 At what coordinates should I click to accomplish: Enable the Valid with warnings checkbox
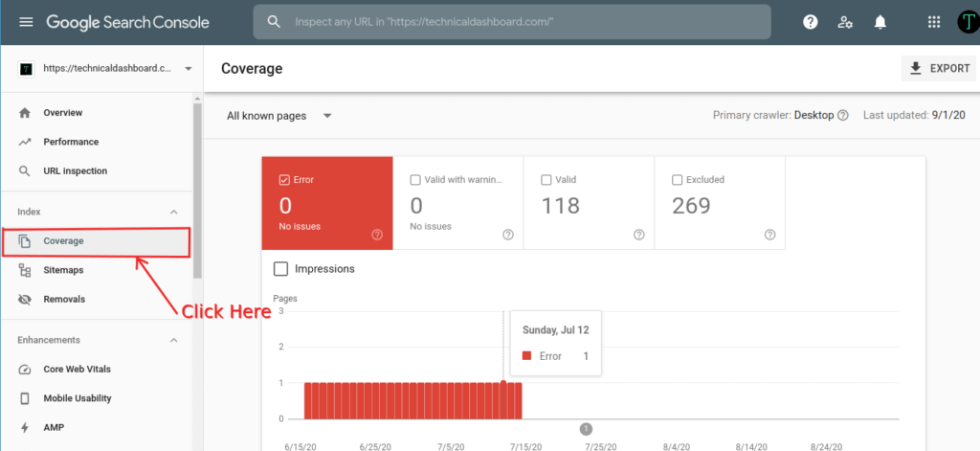tap(415, 180)
